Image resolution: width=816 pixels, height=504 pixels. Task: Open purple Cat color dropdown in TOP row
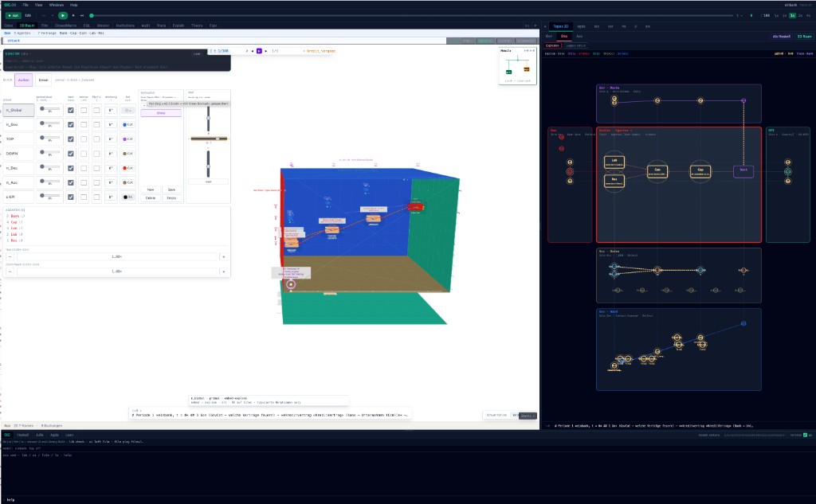point(127,139)
